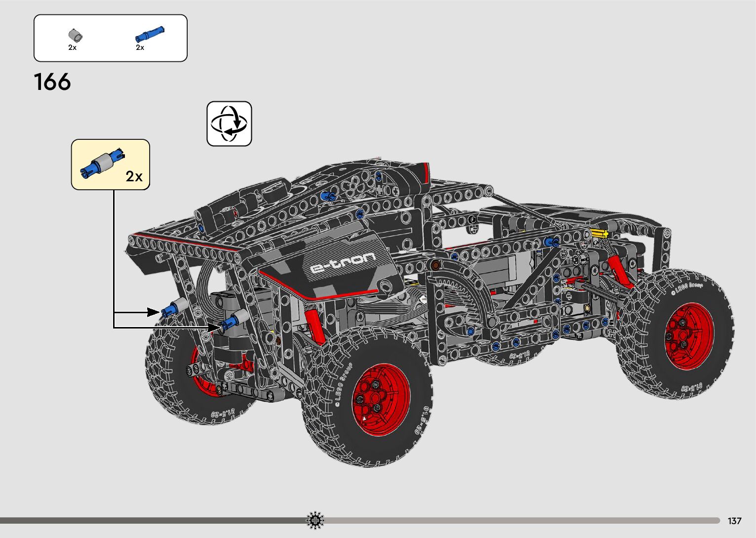This screenshot has width=756, height=538.
Task: Click page number 137
Action: [734, 521]
